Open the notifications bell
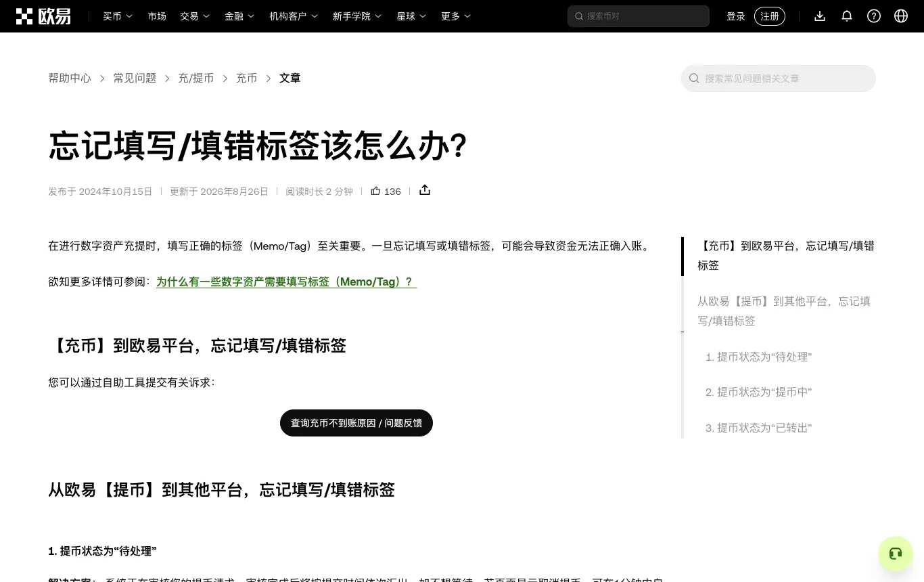The width and height of the screenshot is (924, 582). click(x=847, y=16)
